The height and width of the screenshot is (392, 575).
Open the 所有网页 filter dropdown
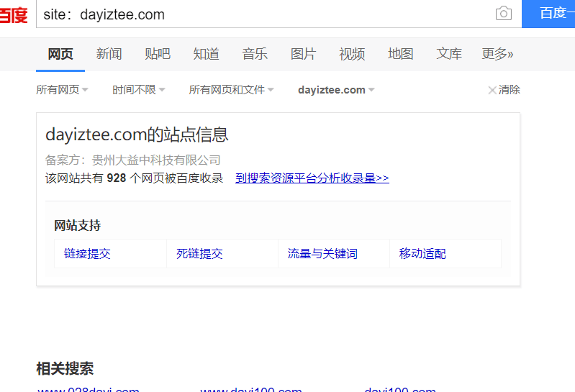tap(62, 90)
